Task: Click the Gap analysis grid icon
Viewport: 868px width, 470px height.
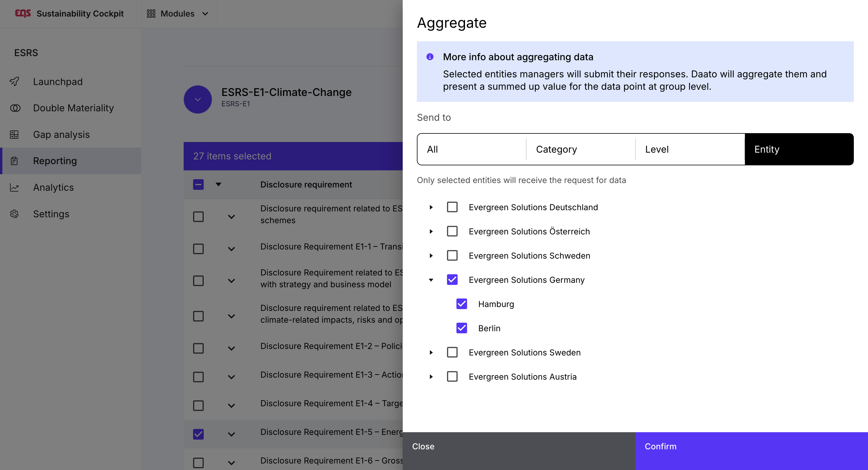Action: coord(14,134)
